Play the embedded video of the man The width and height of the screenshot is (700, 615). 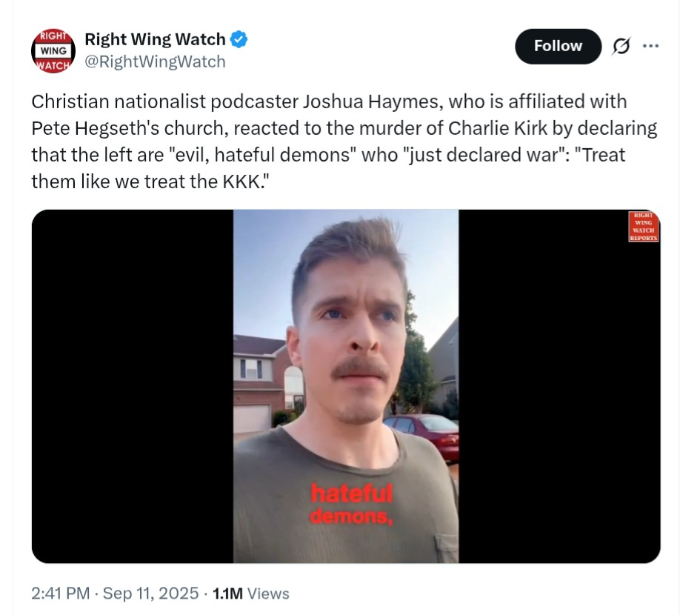tap(346, 386)
